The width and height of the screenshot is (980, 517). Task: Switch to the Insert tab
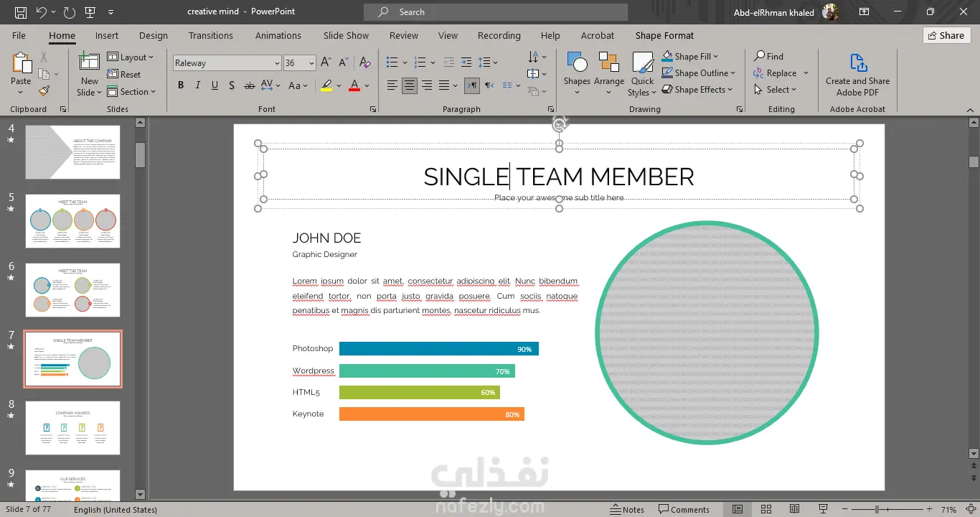[x=107, y=35]
